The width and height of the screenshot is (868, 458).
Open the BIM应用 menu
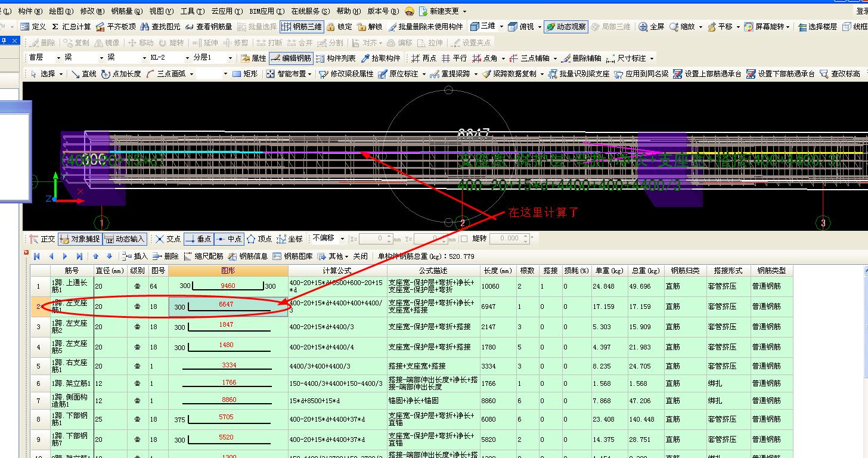coord(266,11)
